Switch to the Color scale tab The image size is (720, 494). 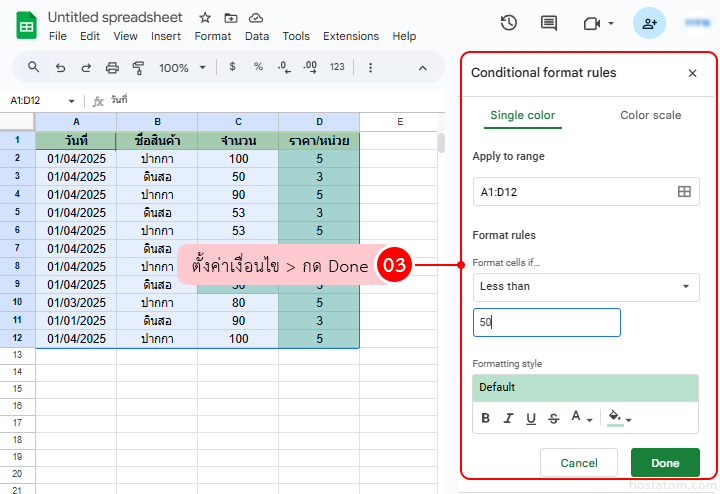pyautogui.click(x=650, y=115)
